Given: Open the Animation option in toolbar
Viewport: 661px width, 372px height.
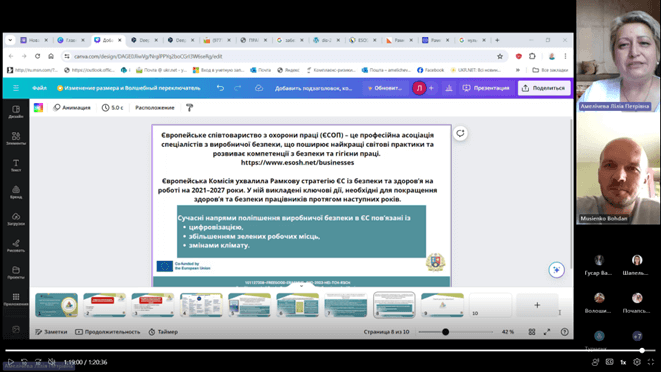Looking at the screenshot, I should point(72,108).
